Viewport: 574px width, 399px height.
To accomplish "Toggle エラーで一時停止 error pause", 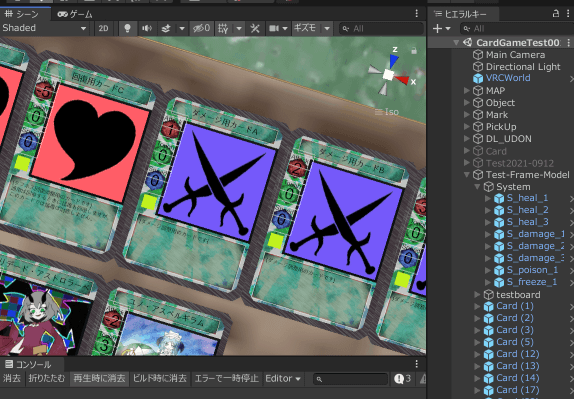I will (227, 379).
